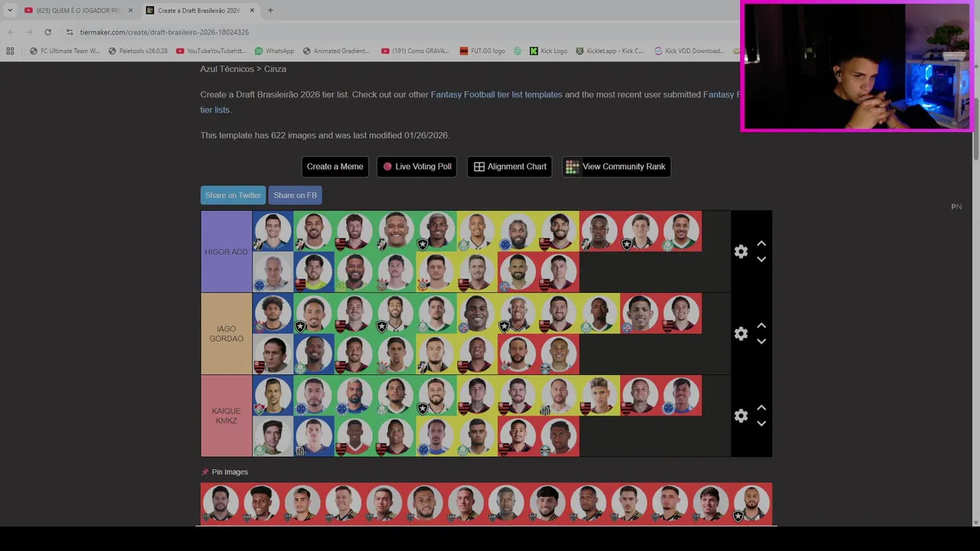Select last player in unranked pool with Botafogo badge

[751, 503]
